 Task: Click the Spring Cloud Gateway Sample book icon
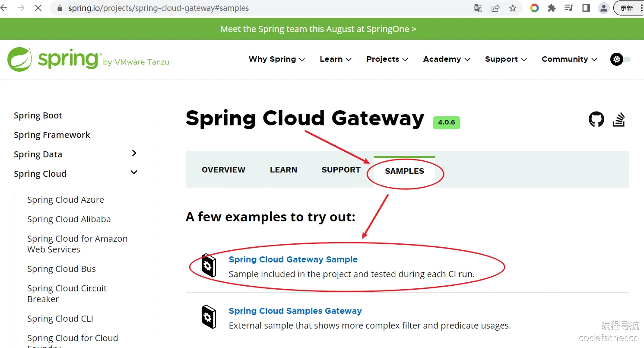(209, 265)
